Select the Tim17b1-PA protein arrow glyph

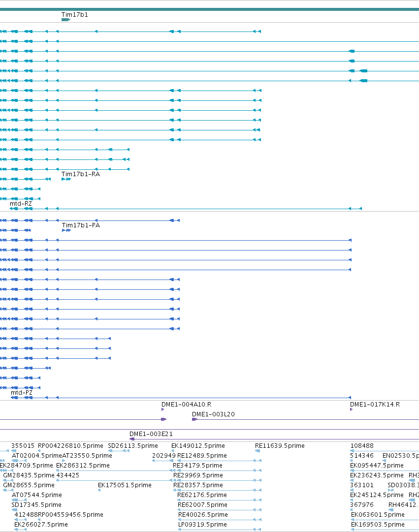pos(66,230)
